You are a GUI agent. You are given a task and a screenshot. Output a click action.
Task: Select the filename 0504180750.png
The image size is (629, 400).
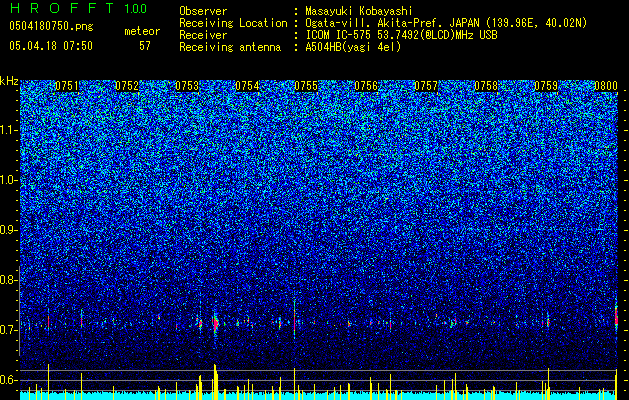[51, 27]
